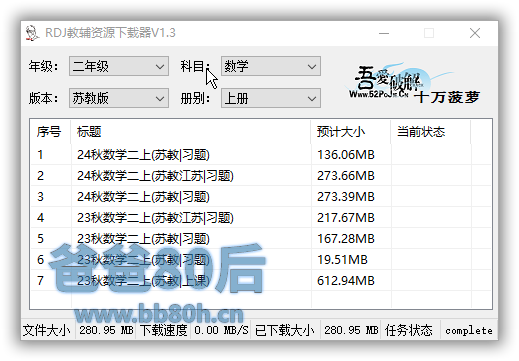
Task: Open the 科目 dropdown showing 数学
Action: tap(271, 66)
